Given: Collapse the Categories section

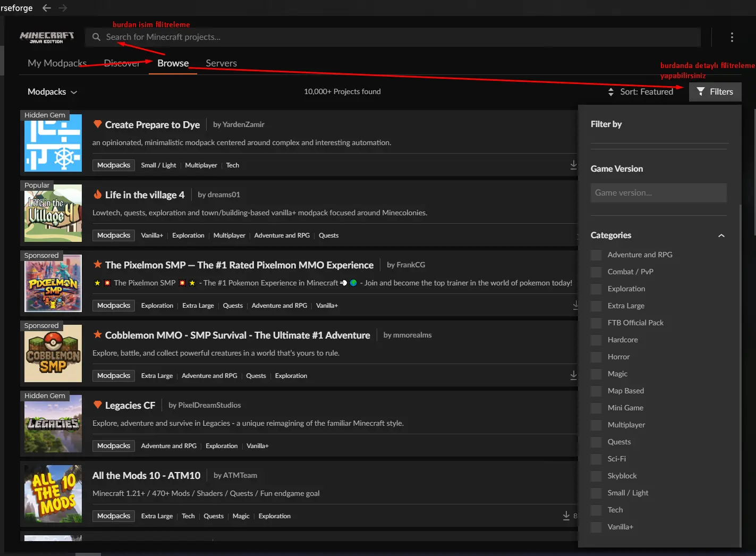Looking at the screenshot, I should tap(721, 235).
